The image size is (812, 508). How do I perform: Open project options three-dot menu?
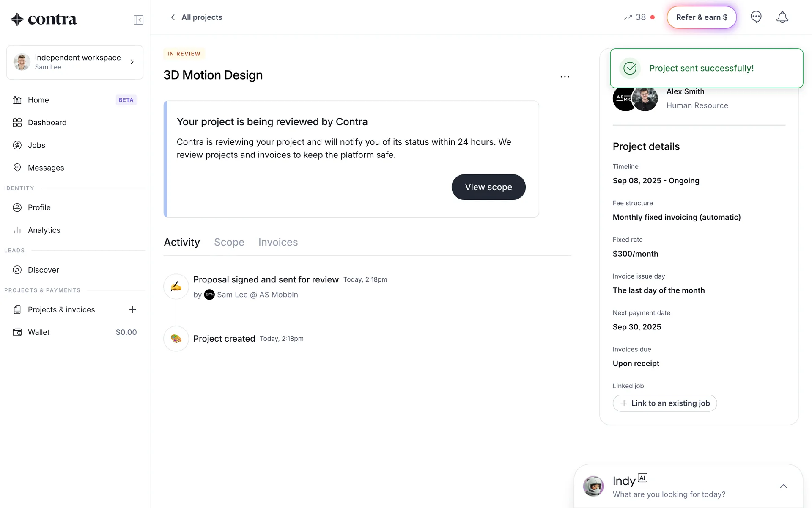[x=565, y=77]
